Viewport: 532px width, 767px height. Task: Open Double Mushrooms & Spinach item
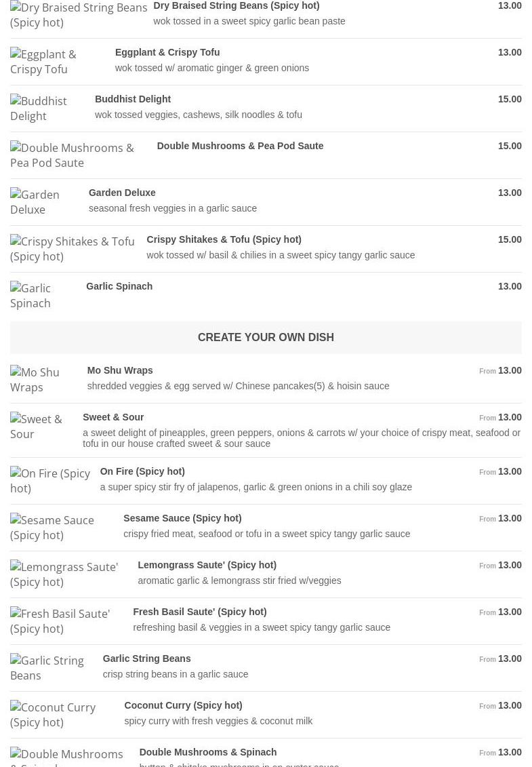tap(207, 752)
